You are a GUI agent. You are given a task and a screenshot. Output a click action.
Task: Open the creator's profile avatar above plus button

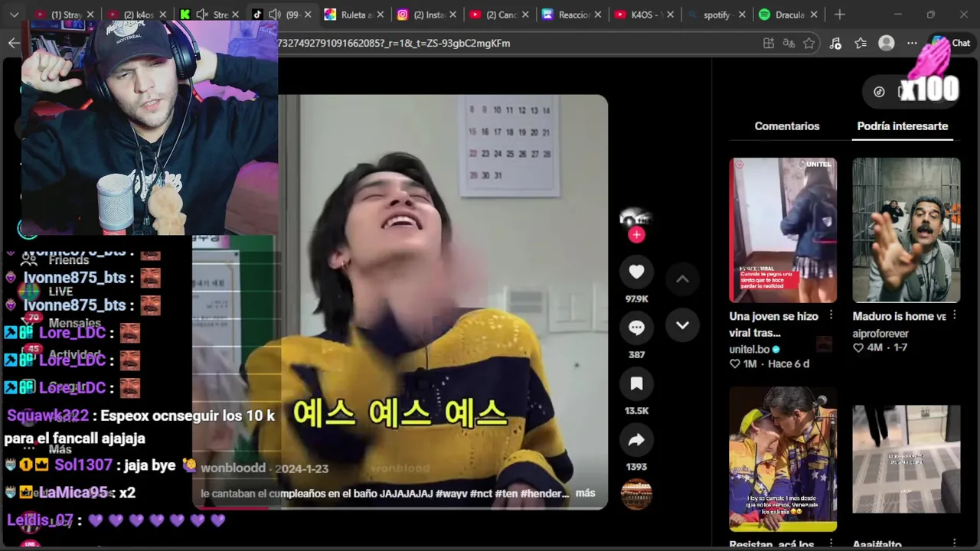coord(635,217)
